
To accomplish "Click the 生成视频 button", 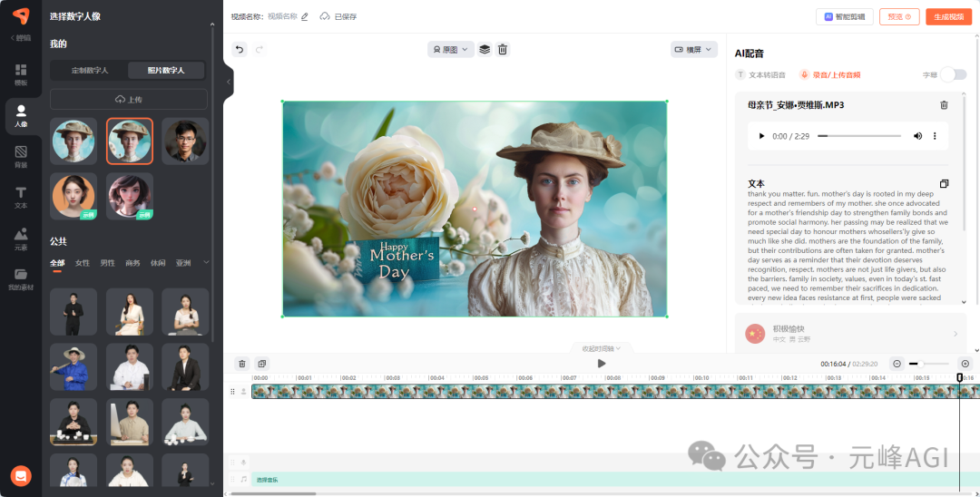I will (x=949, y=17).
